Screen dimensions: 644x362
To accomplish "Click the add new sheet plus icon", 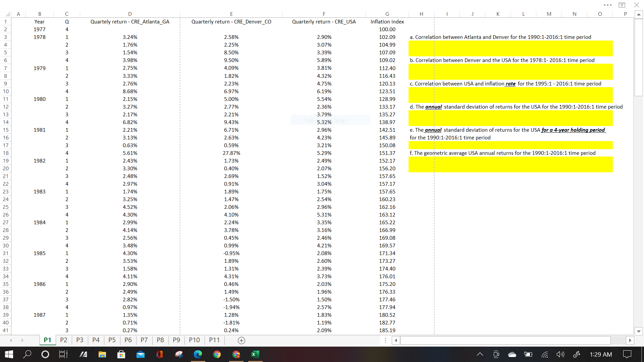I will 241,340.
